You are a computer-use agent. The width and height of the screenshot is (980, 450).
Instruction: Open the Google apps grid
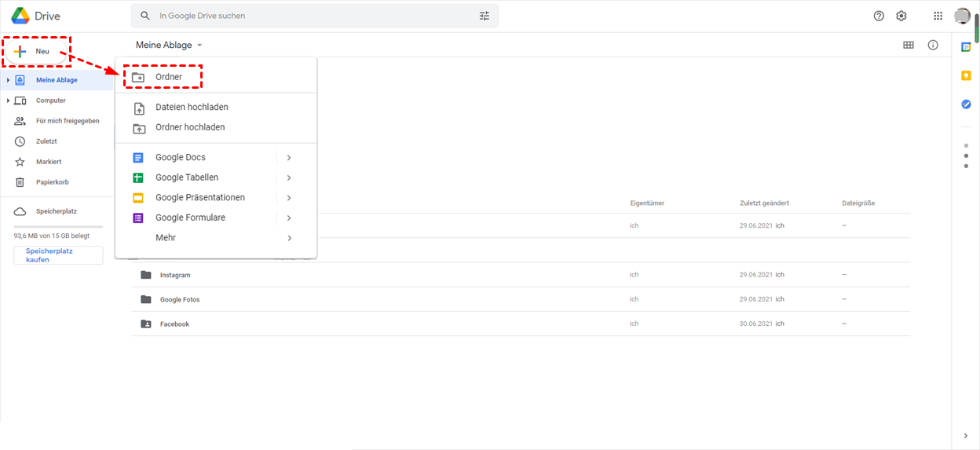[x=938, y=16]
